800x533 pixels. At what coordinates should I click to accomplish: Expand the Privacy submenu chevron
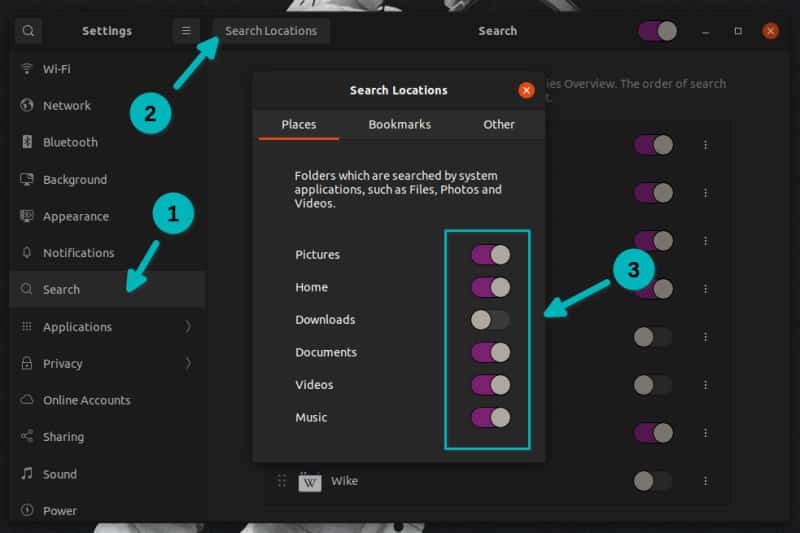[188, 364]
